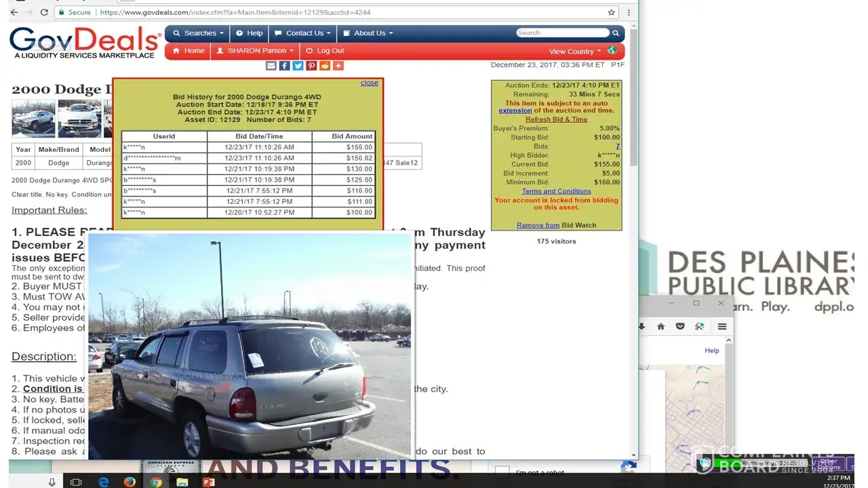Image resolution: width=868 pixels, height=488 pixels.
Task: Pin the listing on Pinterest
Action: [x=311, y=66]
